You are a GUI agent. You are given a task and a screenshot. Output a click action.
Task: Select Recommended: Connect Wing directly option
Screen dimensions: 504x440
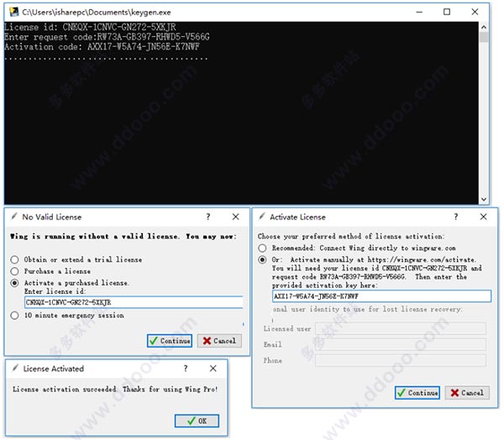click(x=262, y=248)
